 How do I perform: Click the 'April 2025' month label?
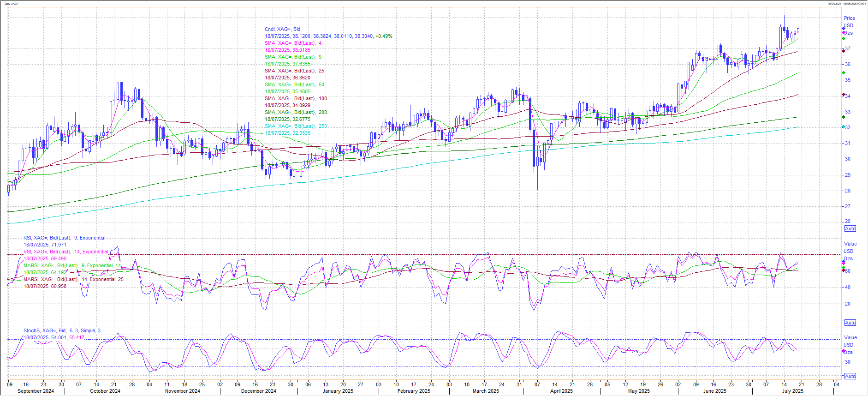[x=561, y=391]
